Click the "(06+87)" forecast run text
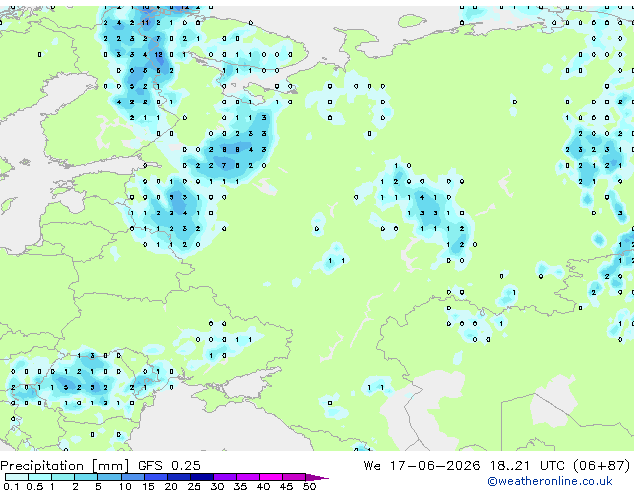 [602, 466]
